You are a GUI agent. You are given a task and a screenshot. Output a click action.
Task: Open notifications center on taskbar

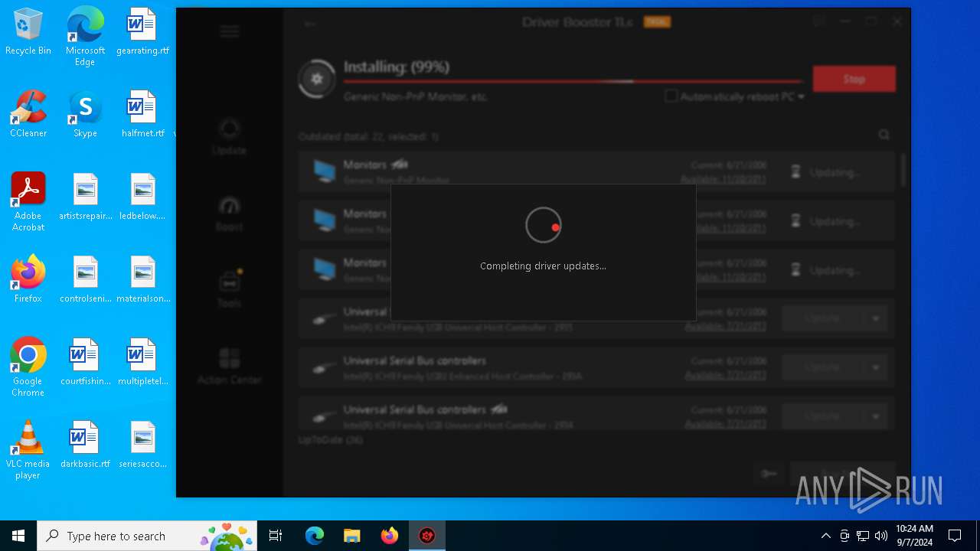(955, 536)
